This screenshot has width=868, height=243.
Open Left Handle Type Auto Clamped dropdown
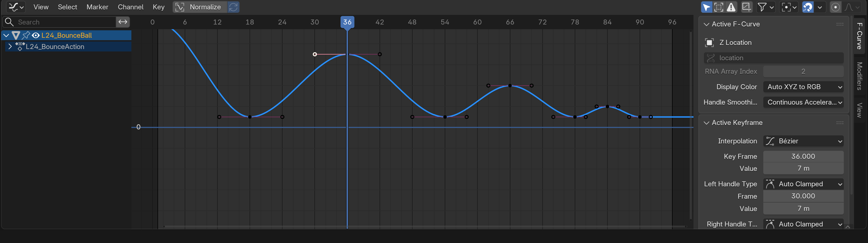tap(803, 184)
